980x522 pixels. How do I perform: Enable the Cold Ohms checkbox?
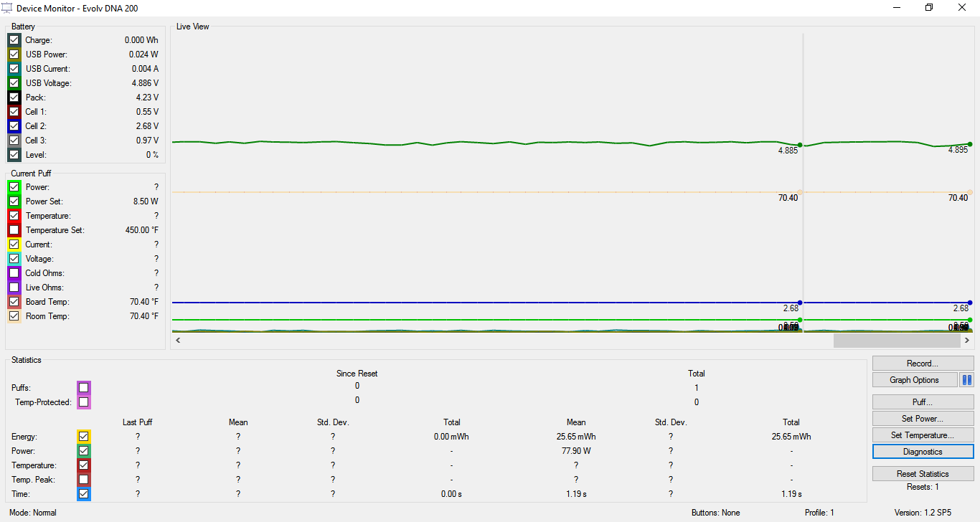pos(14,273)
